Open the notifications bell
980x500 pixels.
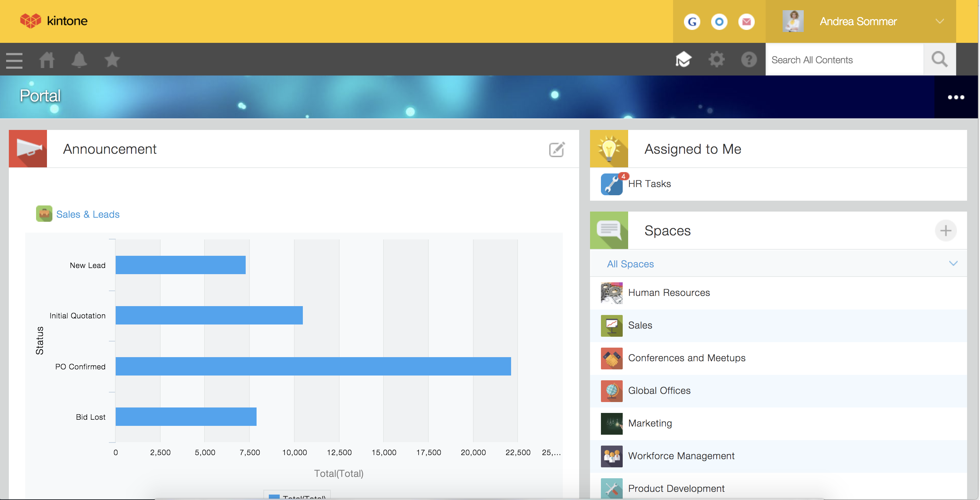[79, 60]
